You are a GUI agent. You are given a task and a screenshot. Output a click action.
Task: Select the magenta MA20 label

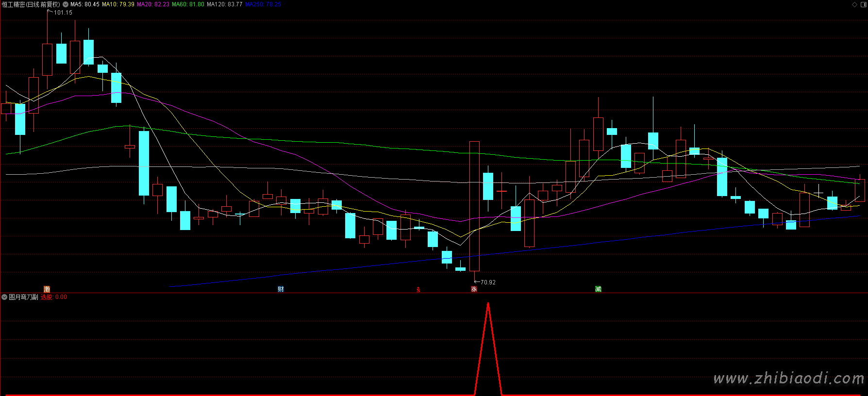click(x=153, y=4)
